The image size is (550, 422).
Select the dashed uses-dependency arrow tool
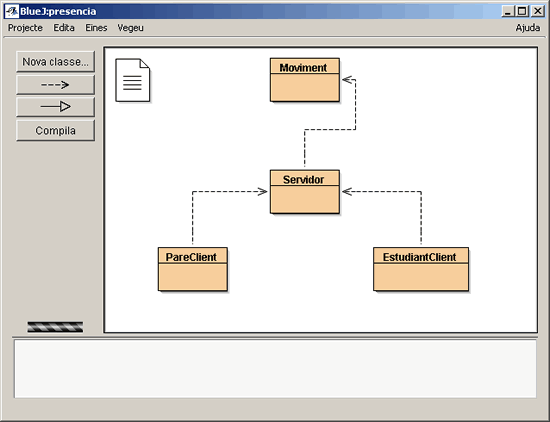coord(55,85)
